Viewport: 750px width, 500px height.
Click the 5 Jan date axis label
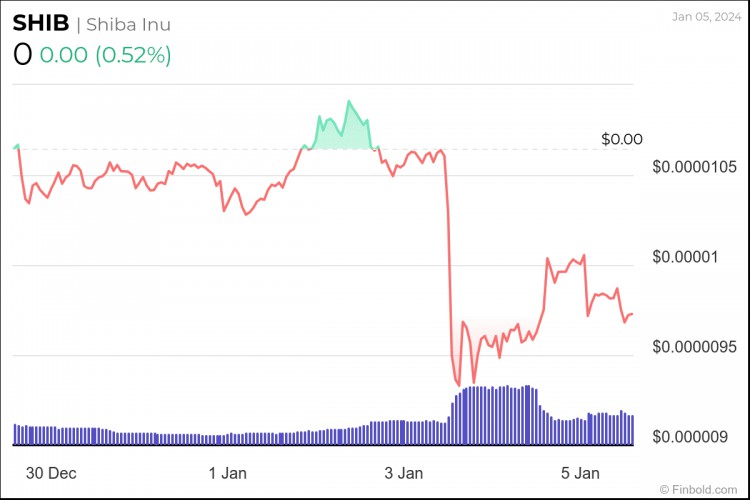(x=580, y=473)
